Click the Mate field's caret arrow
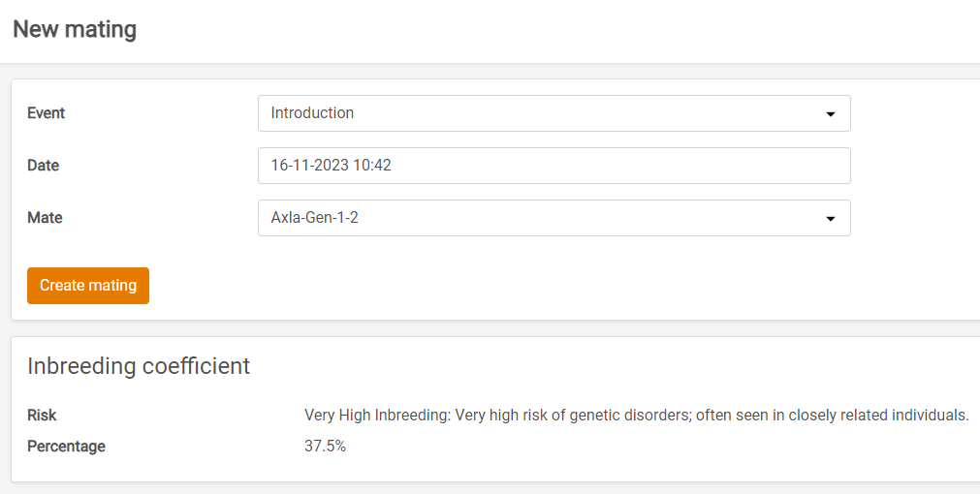Screen dimensions: 980x494 tap(830, 219)
